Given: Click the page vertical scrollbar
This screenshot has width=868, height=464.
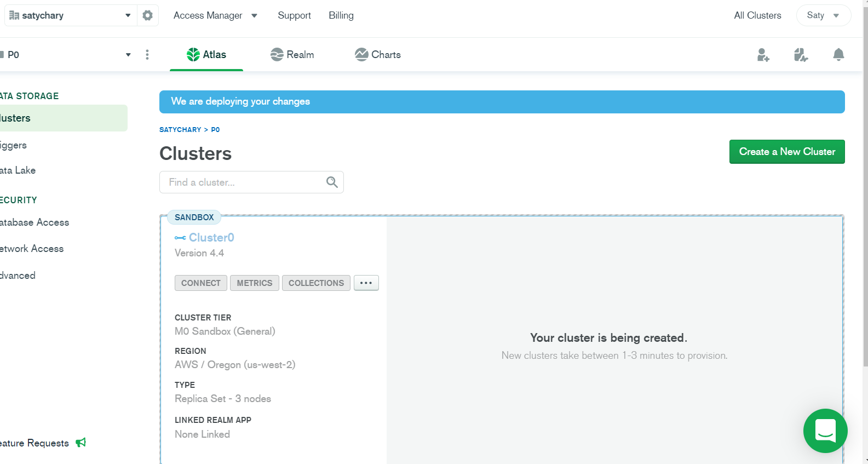Looking at the screenshot, I should click(x=865, y=186).
